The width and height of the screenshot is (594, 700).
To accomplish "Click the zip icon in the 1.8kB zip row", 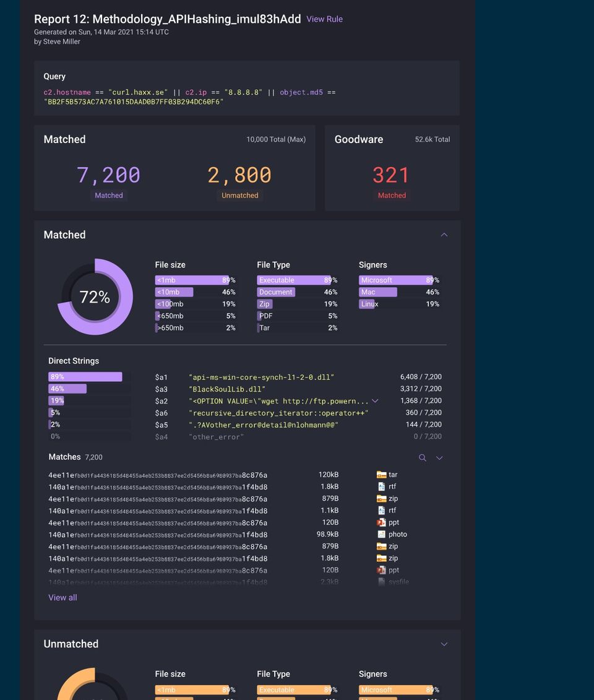I will click(381, 558).
